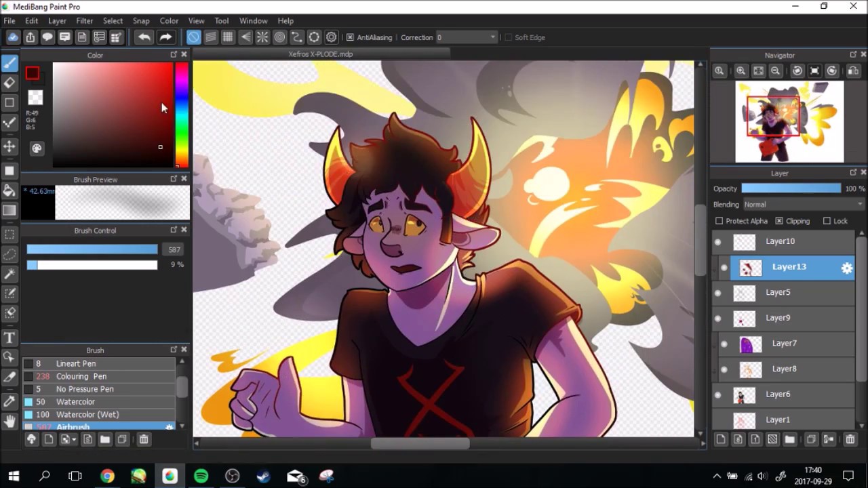Zoom out using Navigator minus magnifier
868x488 pixels.
click(775, 70)
